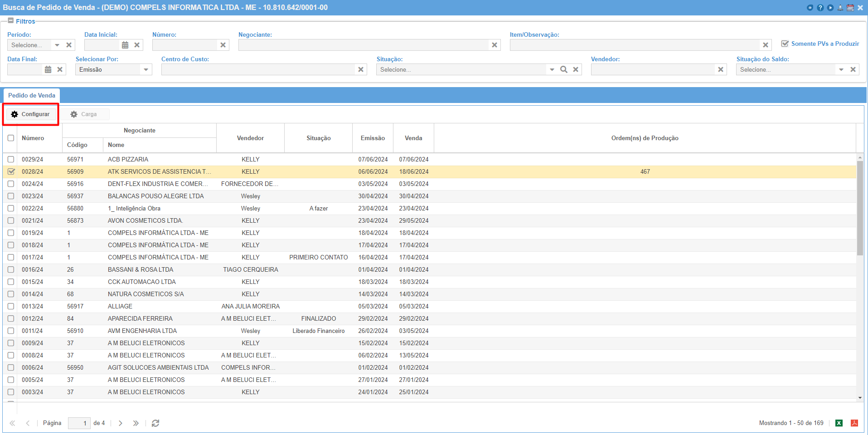Screen dimensions: 868x435
Task: Check the row for order 0006/24
Action: (x=11, y=367)
